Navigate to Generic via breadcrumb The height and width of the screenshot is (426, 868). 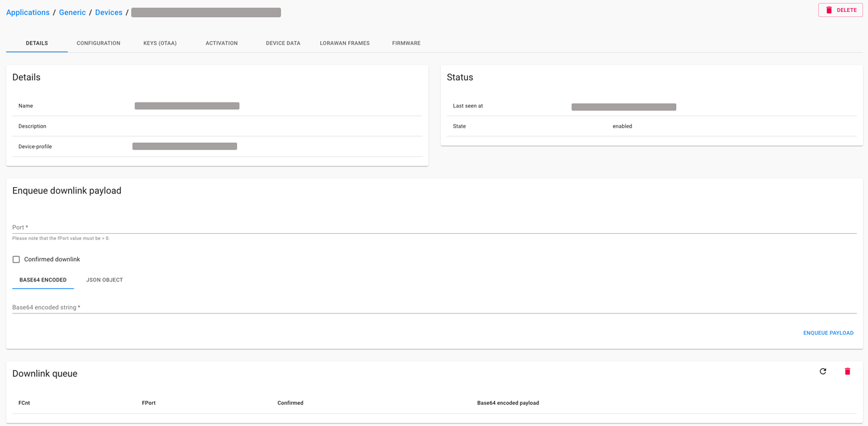point(72,12)
